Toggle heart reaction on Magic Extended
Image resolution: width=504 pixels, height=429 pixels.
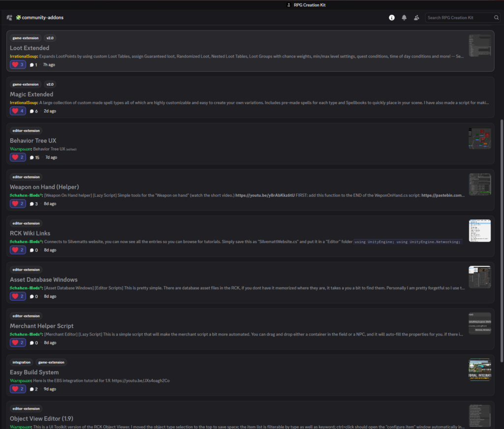18,111
